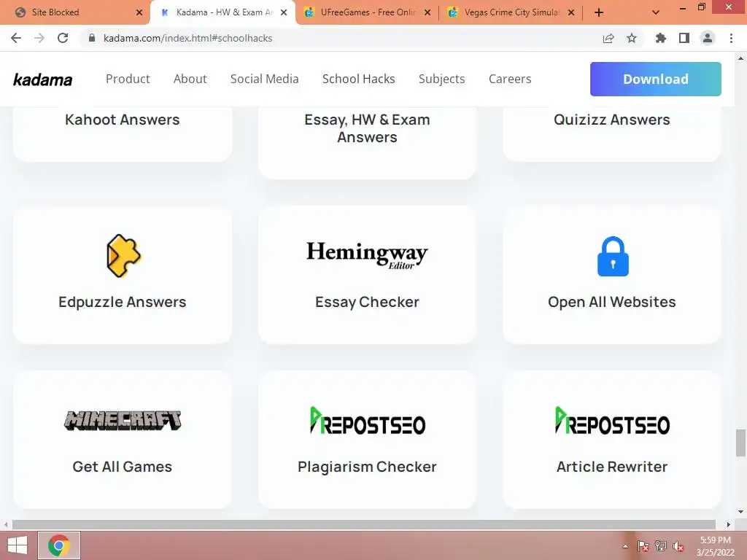Share this page using the share icon
This screenshot has height=560, width=747.
coord(608,38)
